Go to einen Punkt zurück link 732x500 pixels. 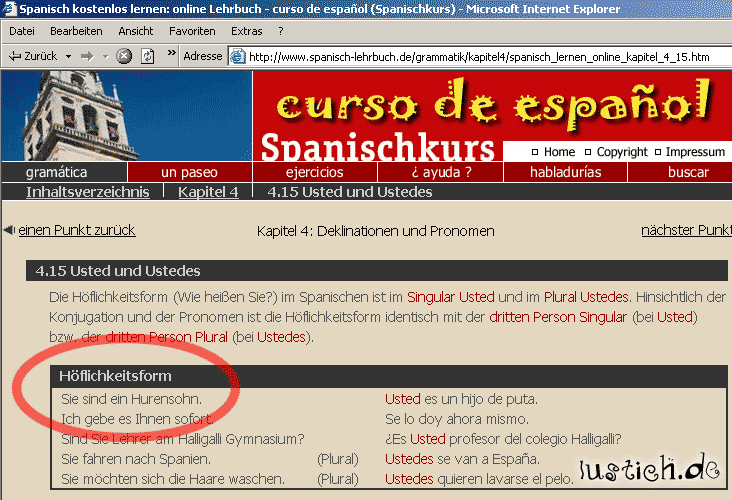77,230
